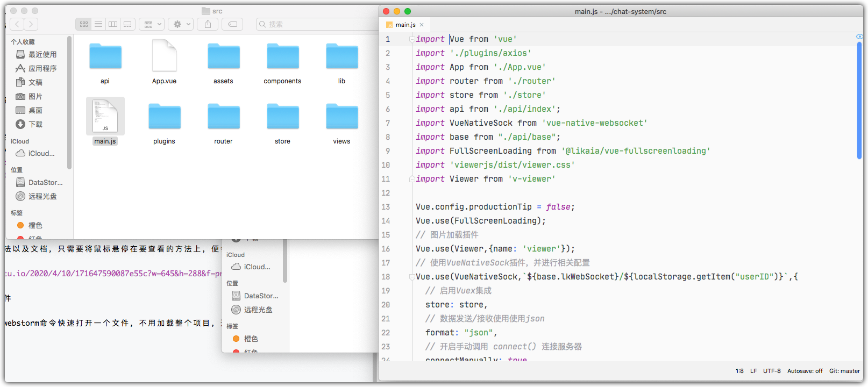
Task: Change the LF line separator in the status bar
Action: (x=753, y=371)
